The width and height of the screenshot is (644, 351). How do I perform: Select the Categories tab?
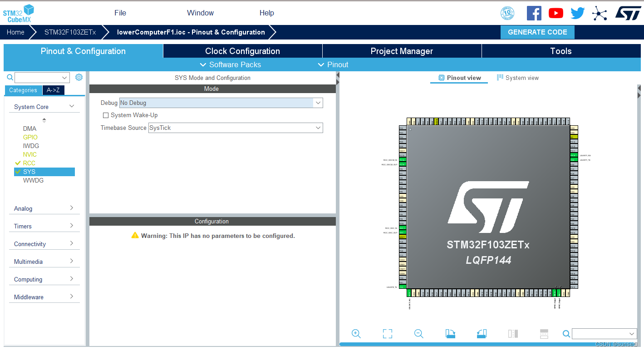tap(23, 90)
